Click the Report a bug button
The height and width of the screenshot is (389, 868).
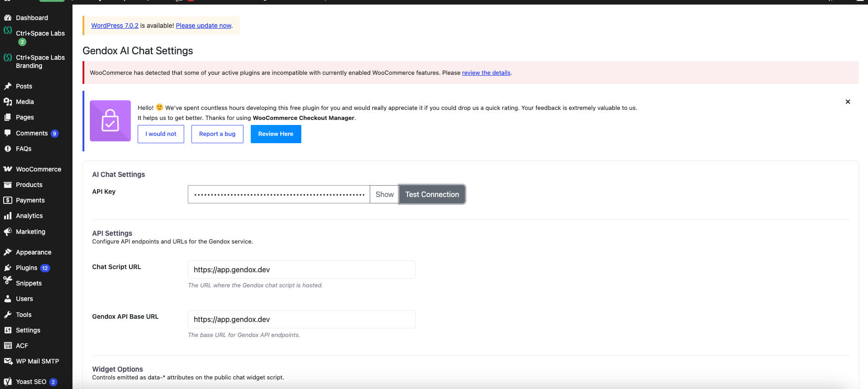pyautogui.click(x=217, y=134)
